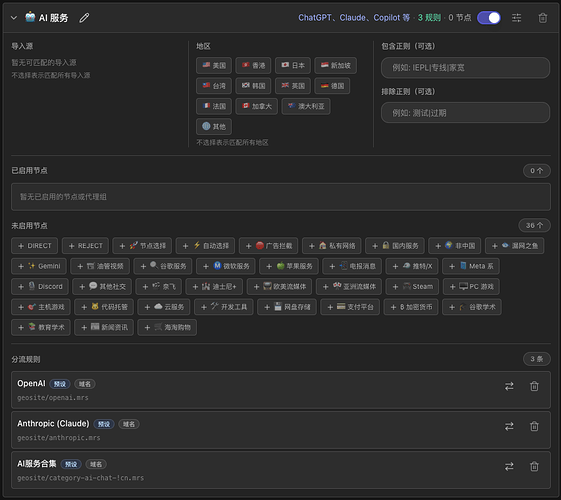
Task: Open the sliders settings icon in header
Action: (x=516, y=18)
